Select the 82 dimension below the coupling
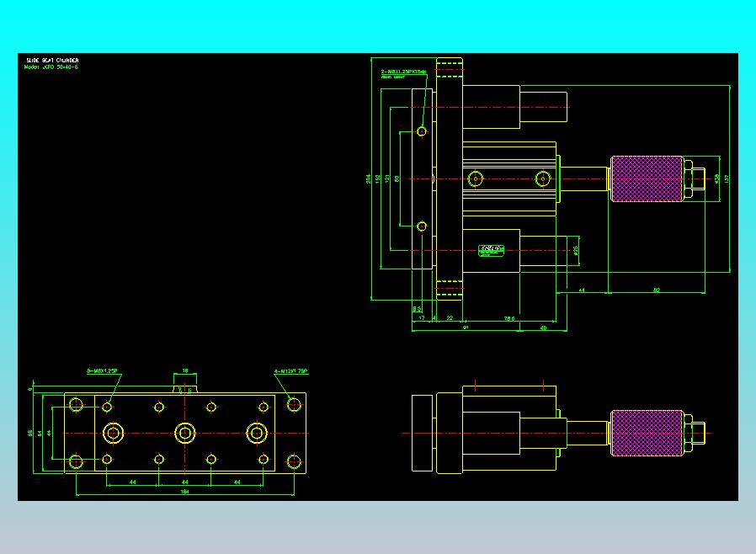756x554 pixels. pos(656,290)
